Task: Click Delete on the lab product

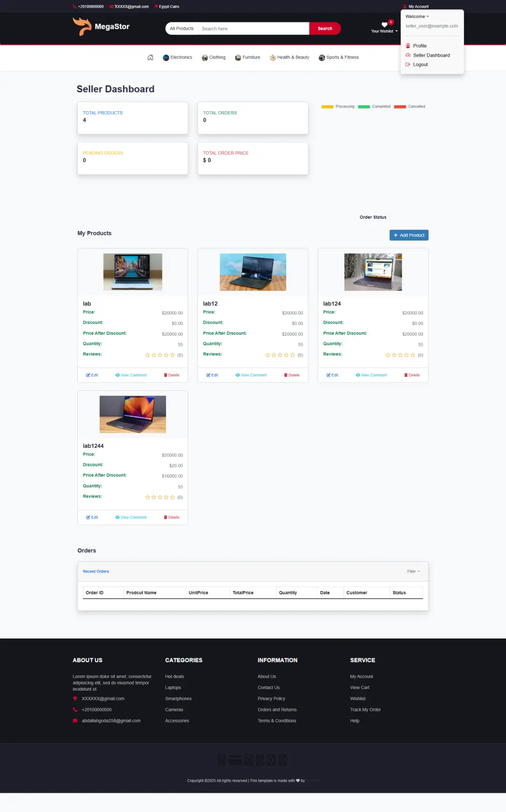Action: click(172, 375)
